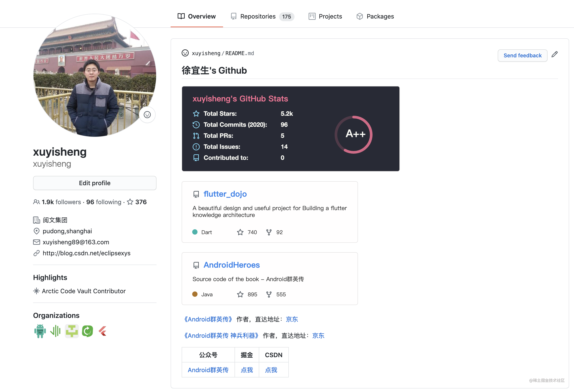Click the README smiley icon beside xuyisheng
The image size is (574, 392).
[x=185, y=53]
